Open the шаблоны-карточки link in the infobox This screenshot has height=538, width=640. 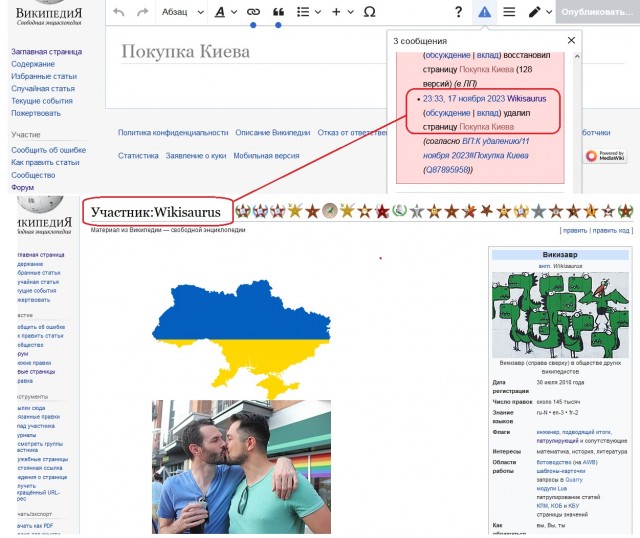(x=560, y=471)
